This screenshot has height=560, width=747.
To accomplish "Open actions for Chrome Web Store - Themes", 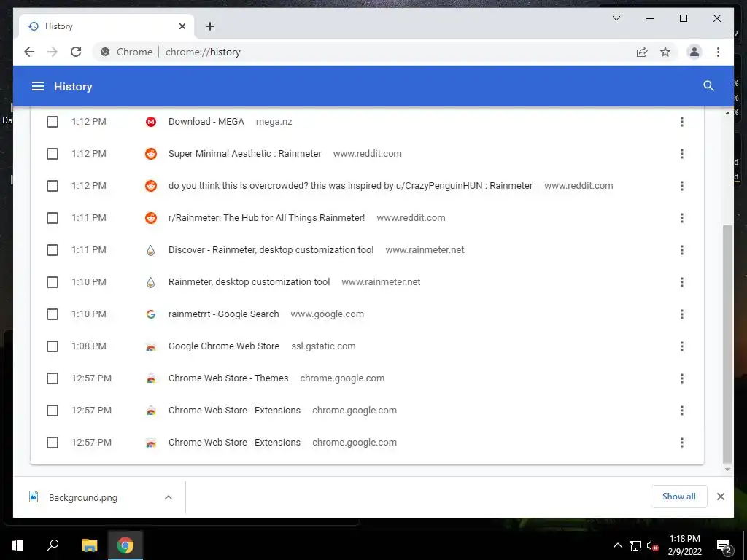I will click(682, 378).
